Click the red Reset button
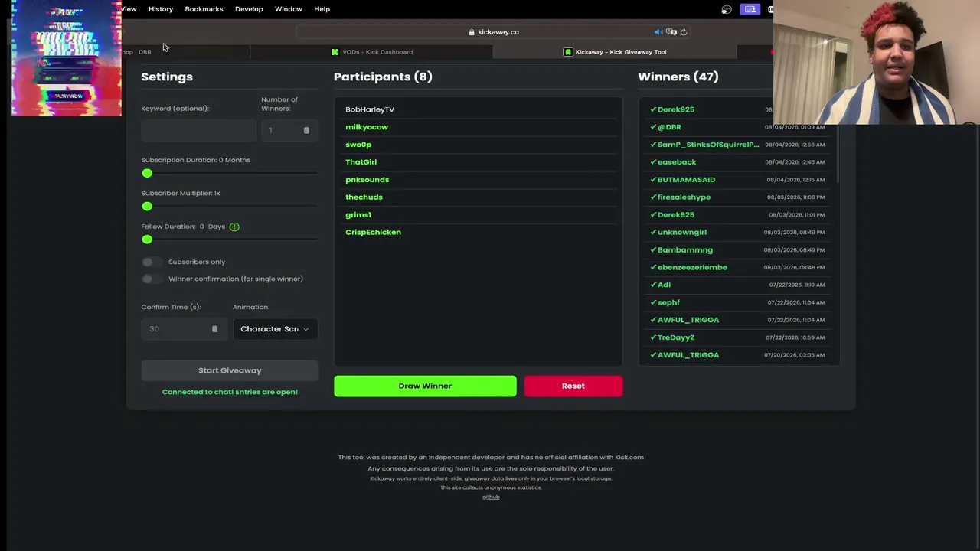The width and height of the screenshot is (980, 551). tap(573, 386)
